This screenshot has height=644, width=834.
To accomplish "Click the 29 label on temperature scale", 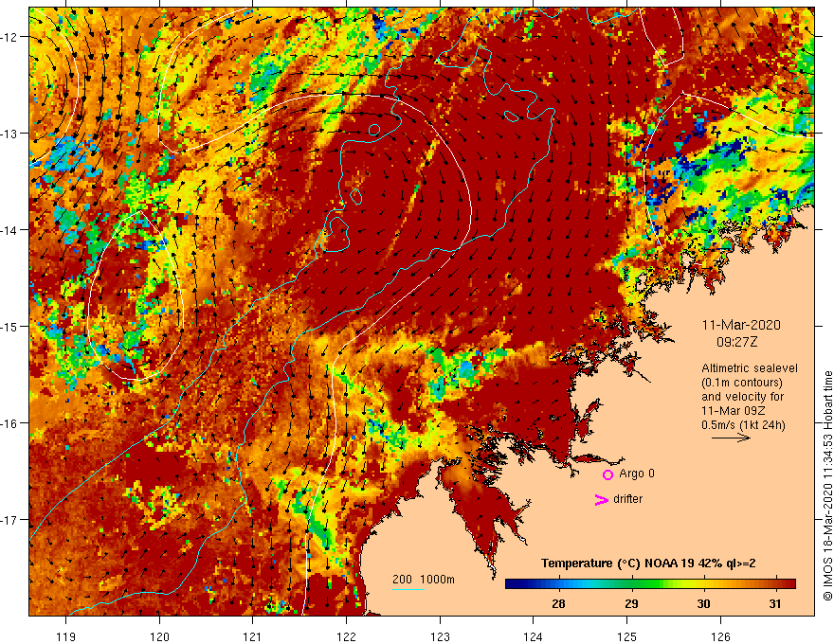I will pos(631,603).
